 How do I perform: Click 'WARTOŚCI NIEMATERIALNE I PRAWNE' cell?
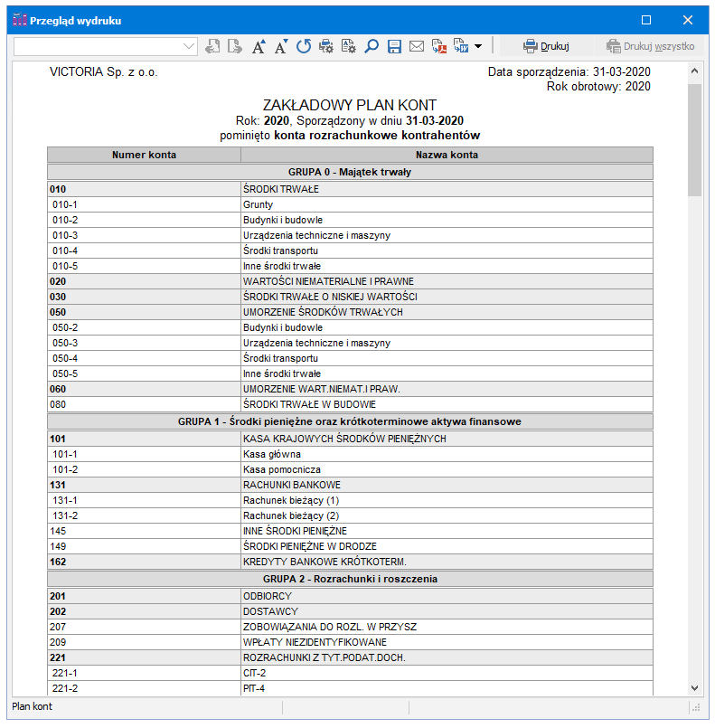[447, 281]
